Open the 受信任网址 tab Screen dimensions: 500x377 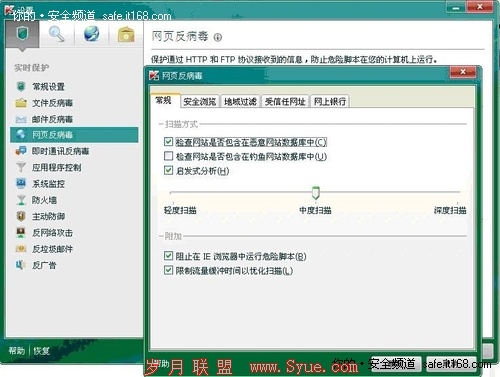pos(285,101)
